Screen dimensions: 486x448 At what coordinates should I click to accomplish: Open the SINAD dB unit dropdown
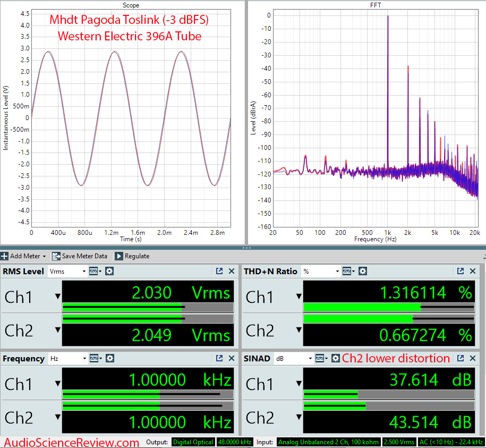click(294, 358)
